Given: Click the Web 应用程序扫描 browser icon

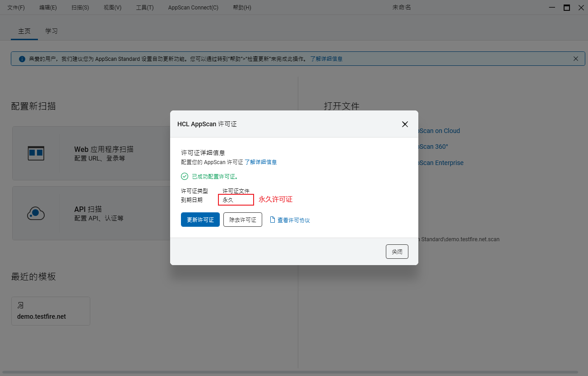Looking at the screenshot, I should [36, 153].
